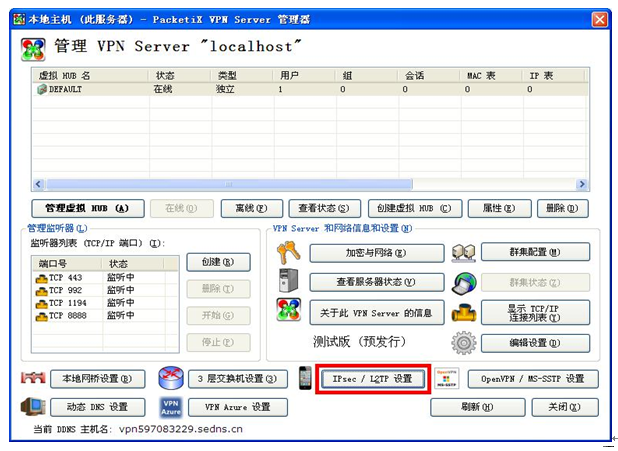This screenshot has height=451, width=618.
Task: Click the server tower icon beside 查看服务器状态
Action: (288, 280)
